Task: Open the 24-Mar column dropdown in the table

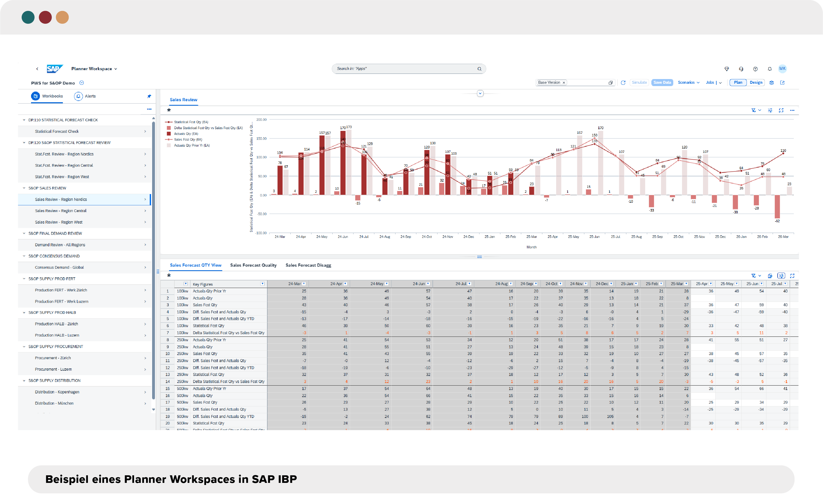Action: pyautogui.click(x=304, y=284)
